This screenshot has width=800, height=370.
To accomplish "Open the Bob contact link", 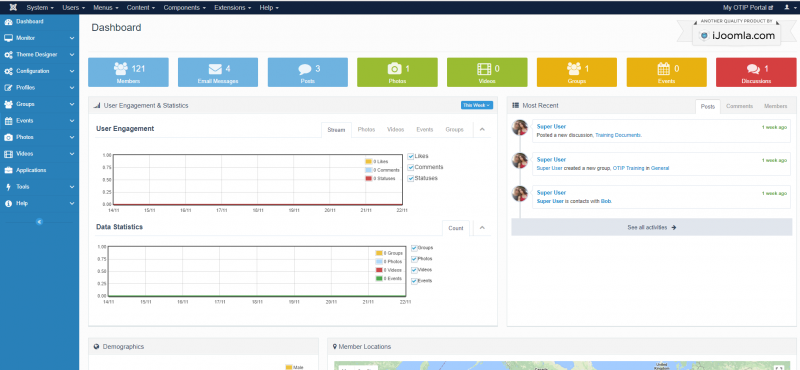I will coord(606,201).
